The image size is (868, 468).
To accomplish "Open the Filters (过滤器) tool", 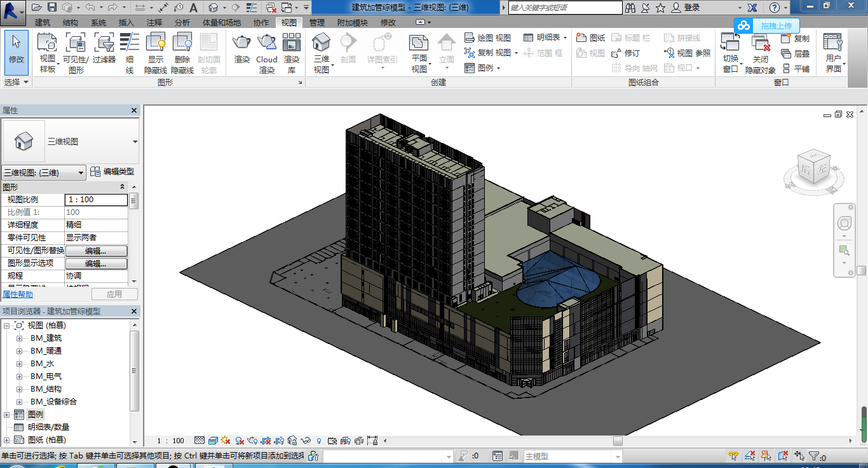I will click(x=104, y=48).
